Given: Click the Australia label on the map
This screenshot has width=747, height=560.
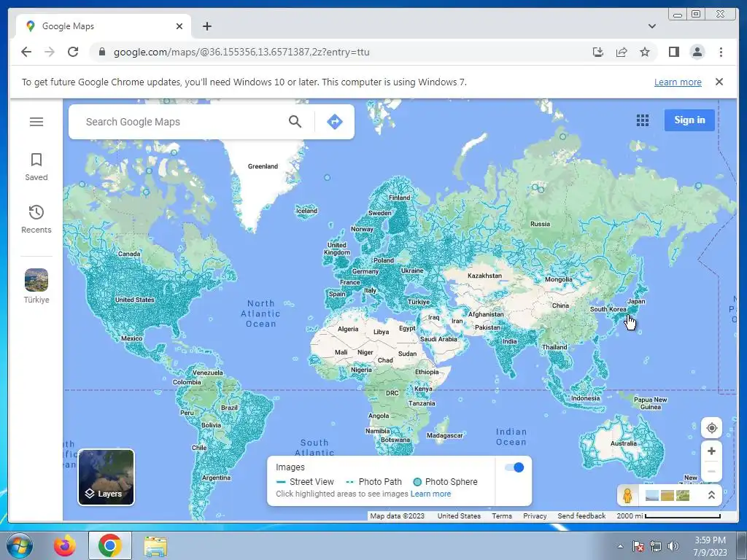Looking at the screenshot, I should [623, 443].
